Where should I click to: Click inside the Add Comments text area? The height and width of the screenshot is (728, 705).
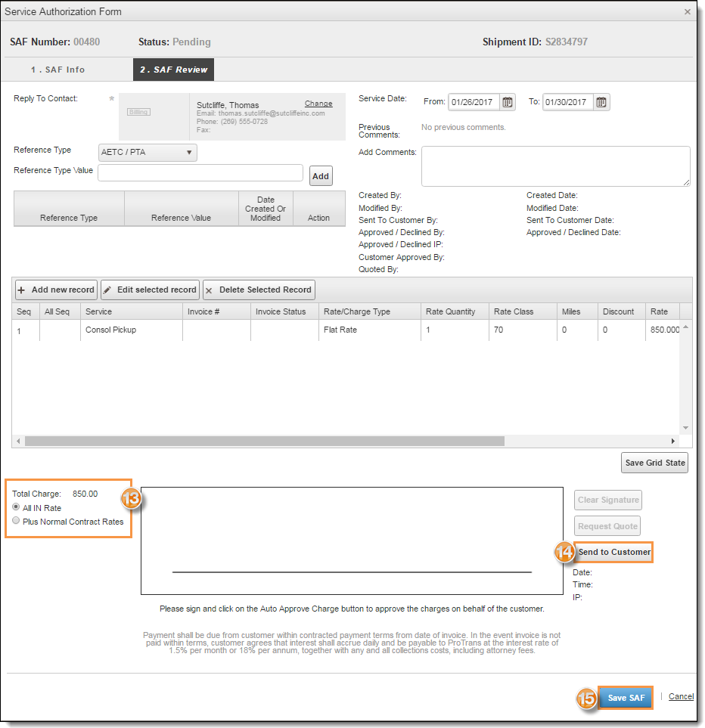(555, 166)
